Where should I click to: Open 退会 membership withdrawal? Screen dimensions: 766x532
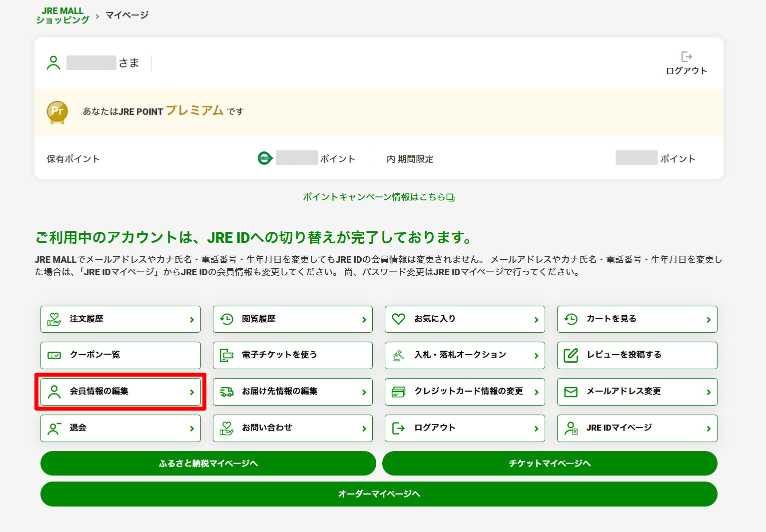[x=120, y=428]
